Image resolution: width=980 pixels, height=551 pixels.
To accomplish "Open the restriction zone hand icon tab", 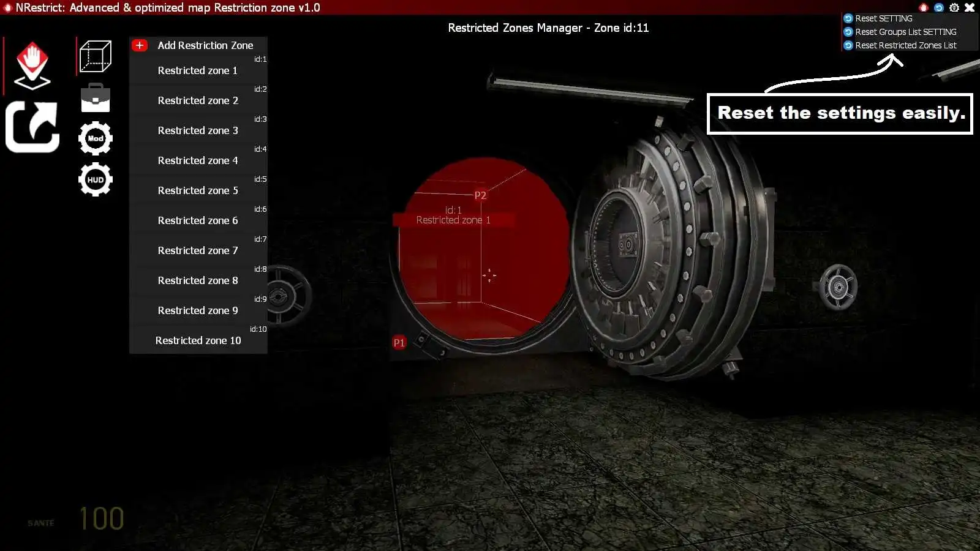I will click(x=32, y=65).
